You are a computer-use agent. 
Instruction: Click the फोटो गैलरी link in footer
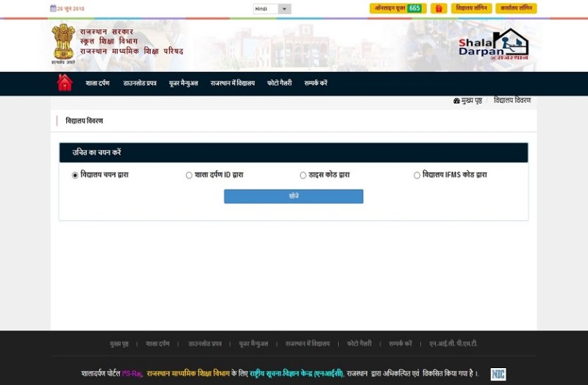click(x=359, y=344)
